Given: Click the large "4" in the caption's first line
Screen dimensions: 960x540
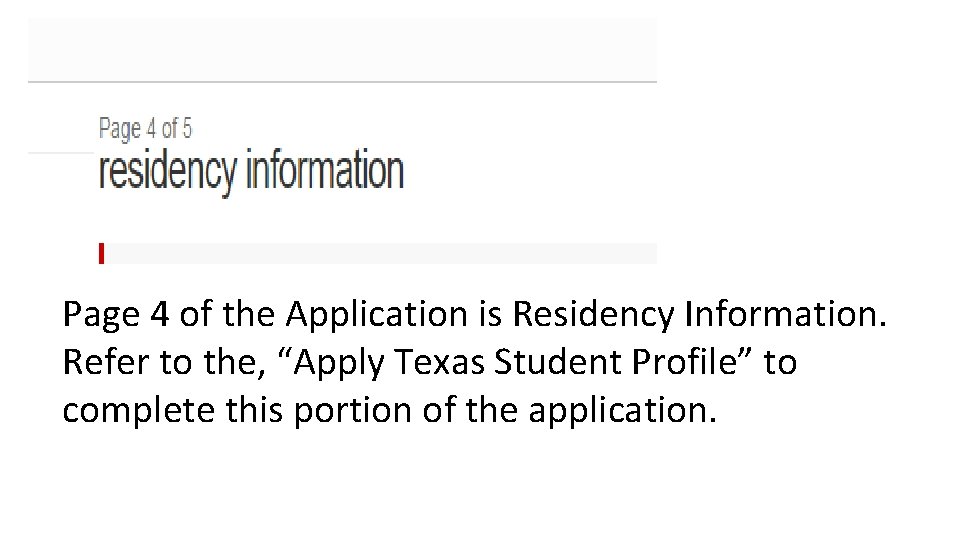Looking at the screenshot, I should [159, 315].
